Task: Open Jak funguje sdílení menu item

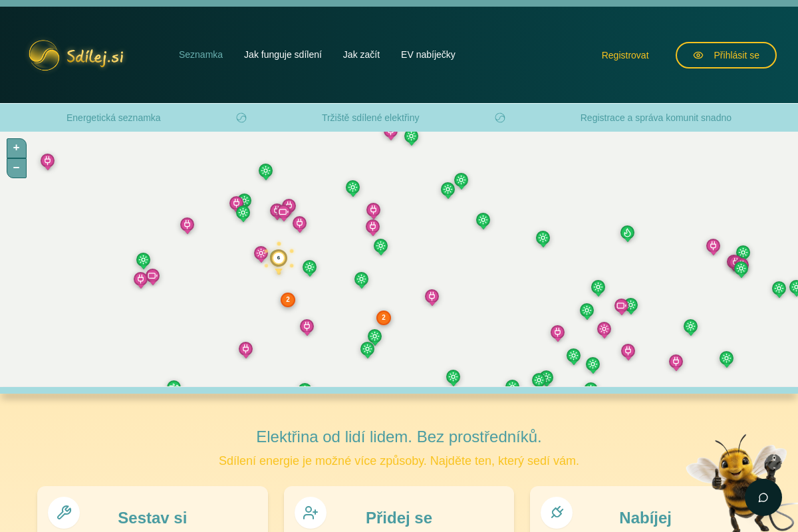Action: pos(283,55)
